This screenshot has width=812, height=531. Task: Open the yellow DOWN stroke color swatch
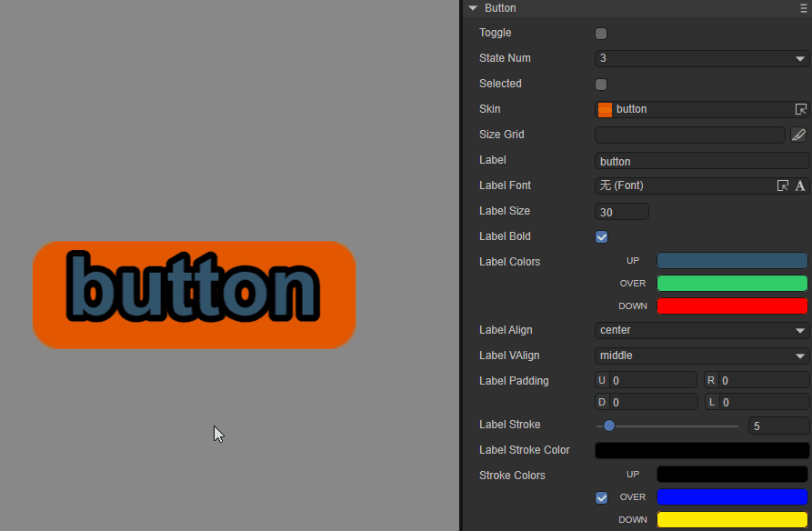[732, 520]
